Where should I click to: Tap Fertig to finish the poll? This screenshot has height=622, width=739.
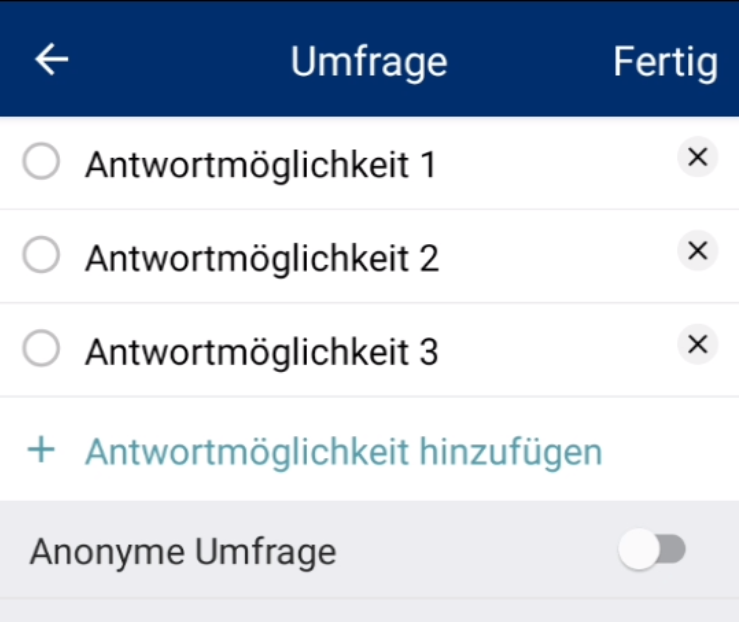coord(665,62)
